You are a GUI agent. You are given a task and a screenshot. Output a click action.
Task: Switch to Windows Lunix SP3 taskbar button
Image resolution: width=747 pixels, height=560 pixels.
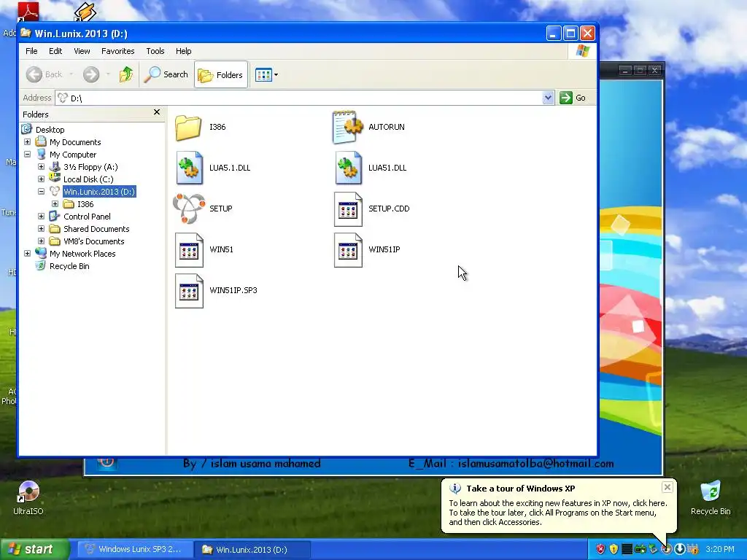(135, 550)
